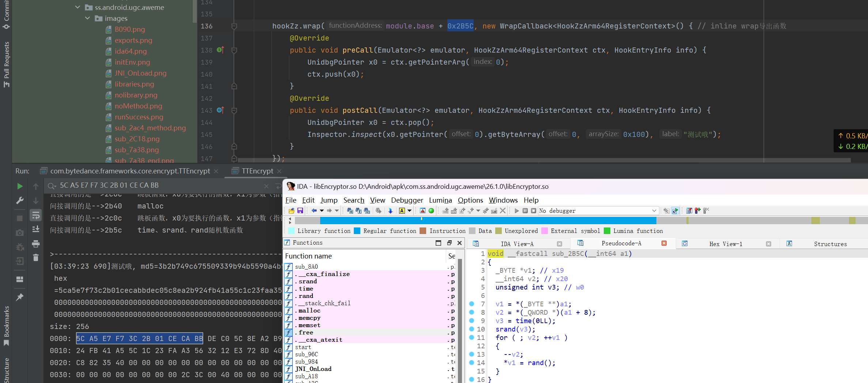Click the Scroll to End icon in Run panel
Image resolution: width=868 pixels, height=383 pixels.
point(36,229)
